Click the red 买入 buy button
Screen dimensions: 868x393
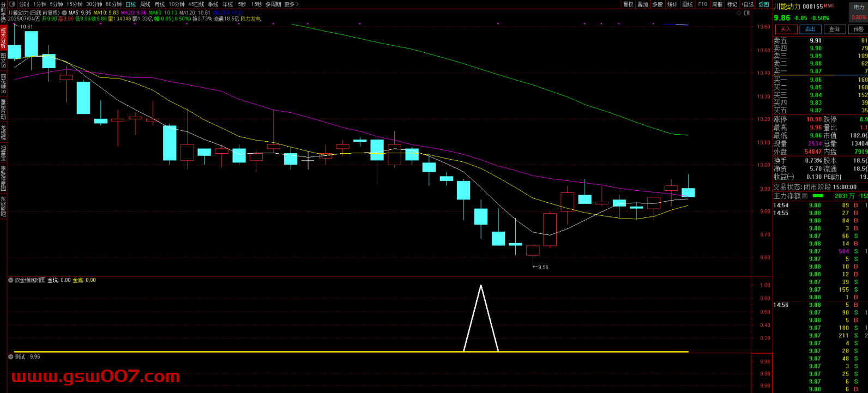(785, 29)
